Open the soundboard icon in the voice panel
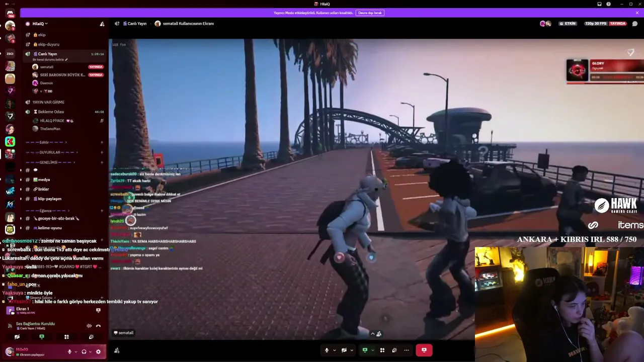Screen dimensions: 644x362 [91, 337]
